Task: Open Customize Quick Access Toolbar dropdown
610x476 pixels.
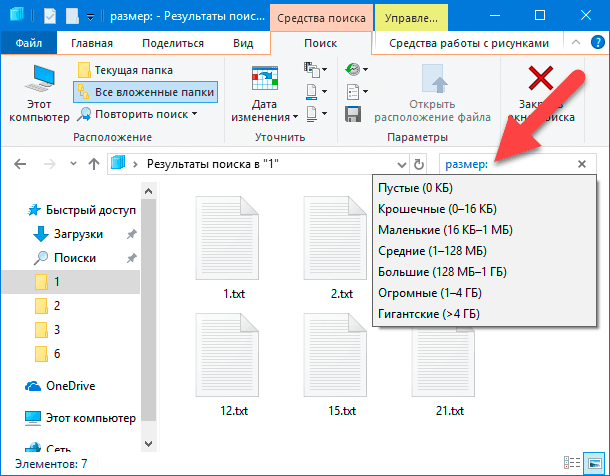Action: (x=91, y=17)
